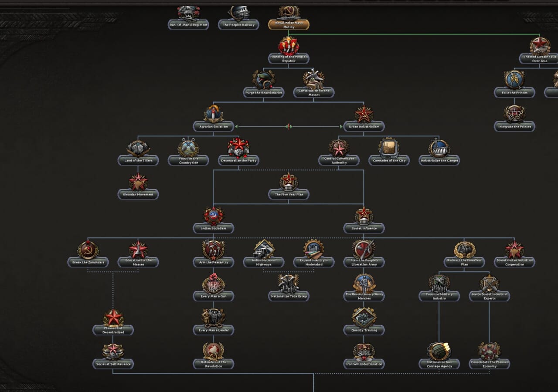Open the Industrialize the Ganges icon

click(439, 148)
